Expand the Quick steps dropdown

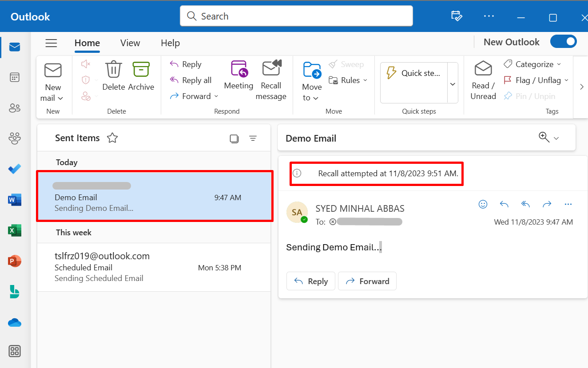[453, 83]
